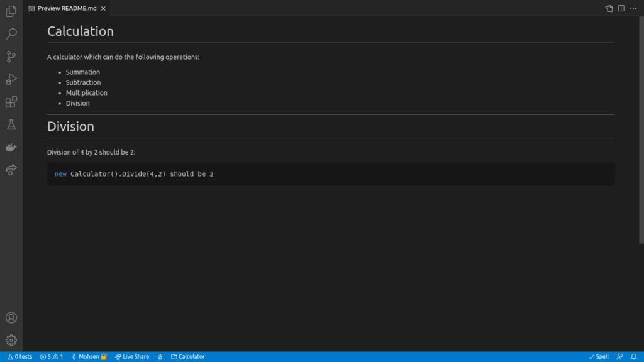The width and height of the screenshot is (644, 362).
Task: Open the Search view
Action: click(x=11, y=33)
